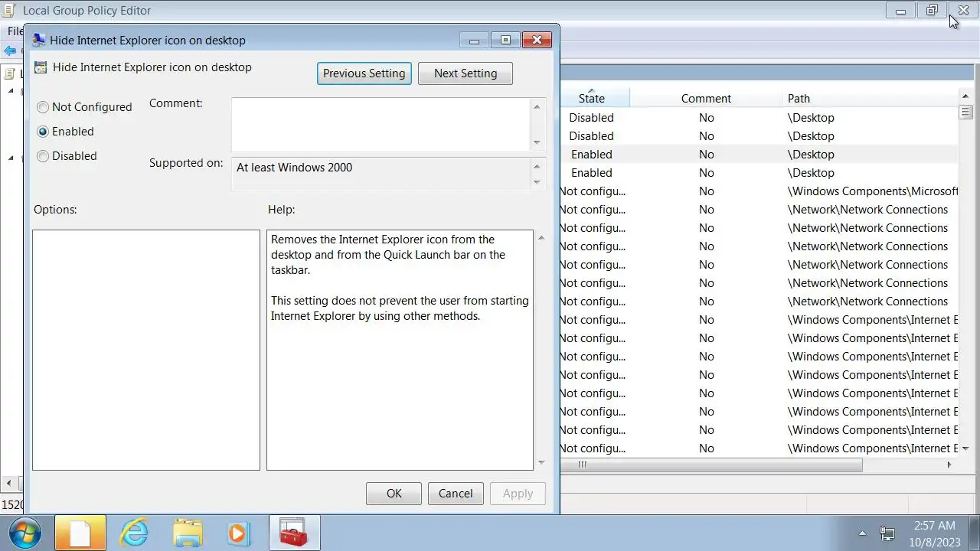This screenshot has width=980, height=551.
Task: Select the Not Configured option
Action: click(84, 107)
